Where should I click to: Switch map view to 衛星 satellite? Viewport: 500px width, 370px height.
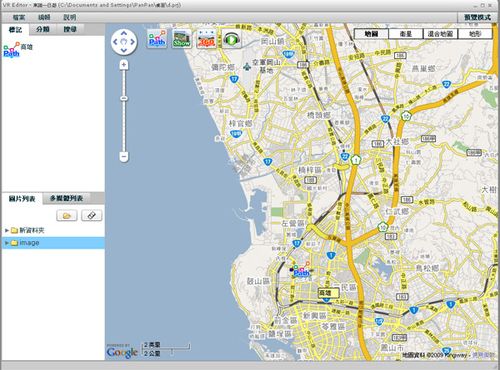(406, 34)
